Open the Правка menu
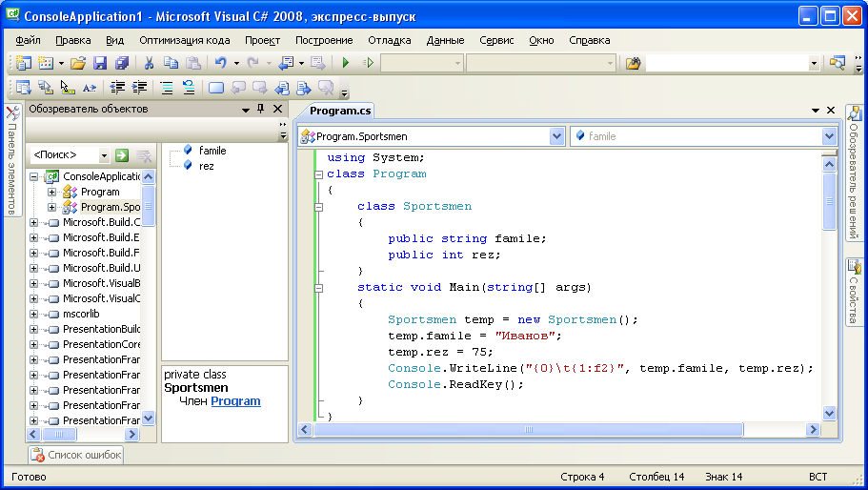868x490 pixels. [73, 40]
